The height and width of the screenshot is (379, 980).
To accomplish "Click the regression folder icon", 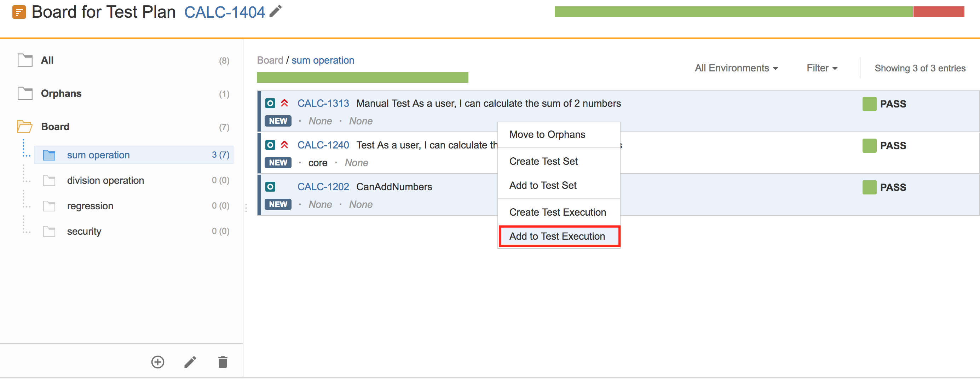I will (x=49, y=206).
